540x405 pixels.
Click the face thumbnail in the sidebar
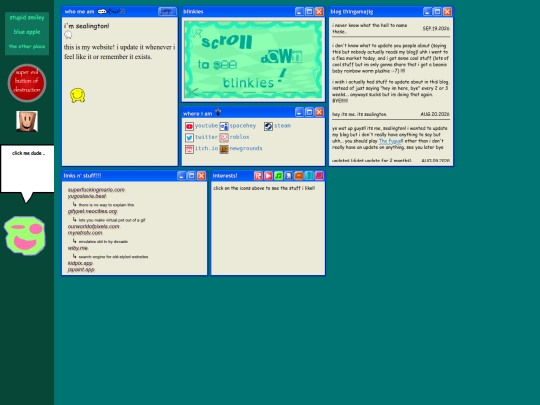coord(27,121)
